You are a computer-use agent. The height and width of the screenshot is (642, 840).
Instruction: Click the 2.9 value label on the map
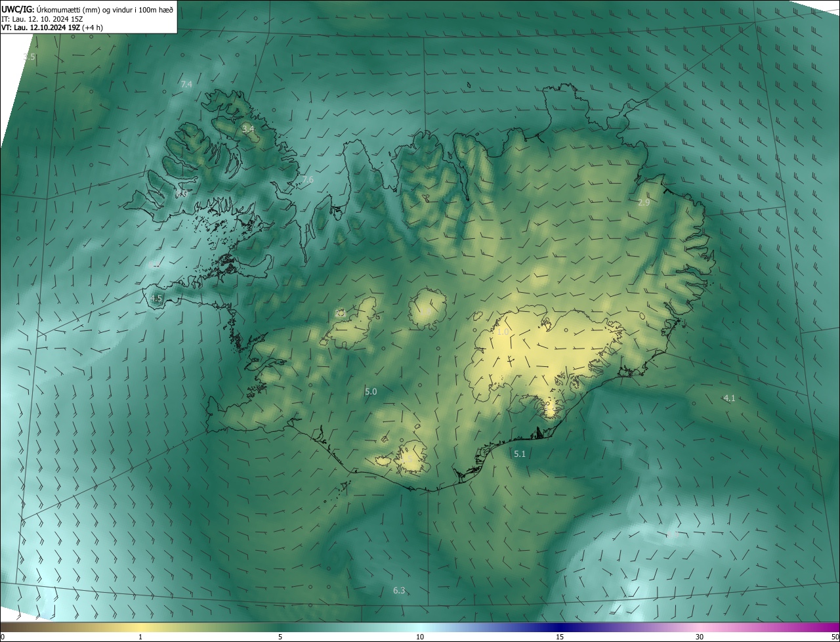pos(644,202)
